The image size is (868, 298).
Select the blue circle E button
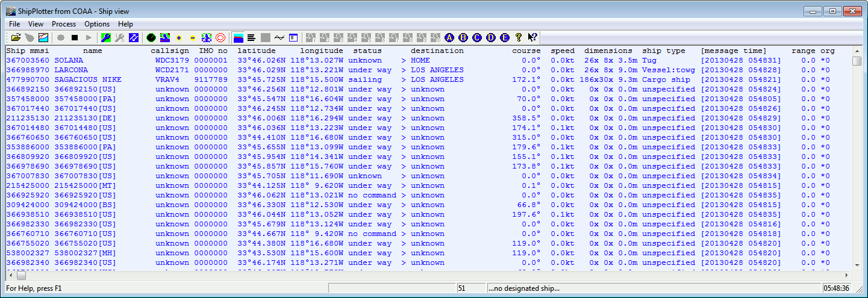[505, 37]
